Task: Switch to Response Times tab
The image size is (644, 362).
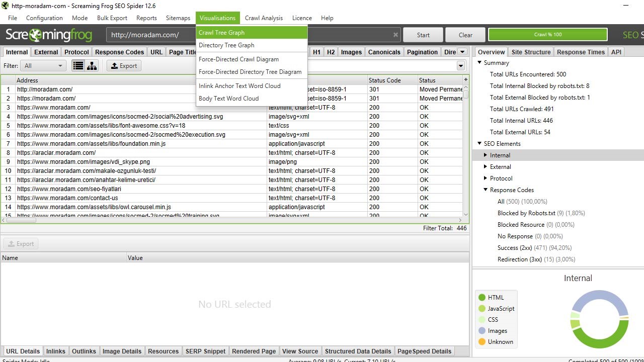Action: pyautogui.click(x=581, y=52)
